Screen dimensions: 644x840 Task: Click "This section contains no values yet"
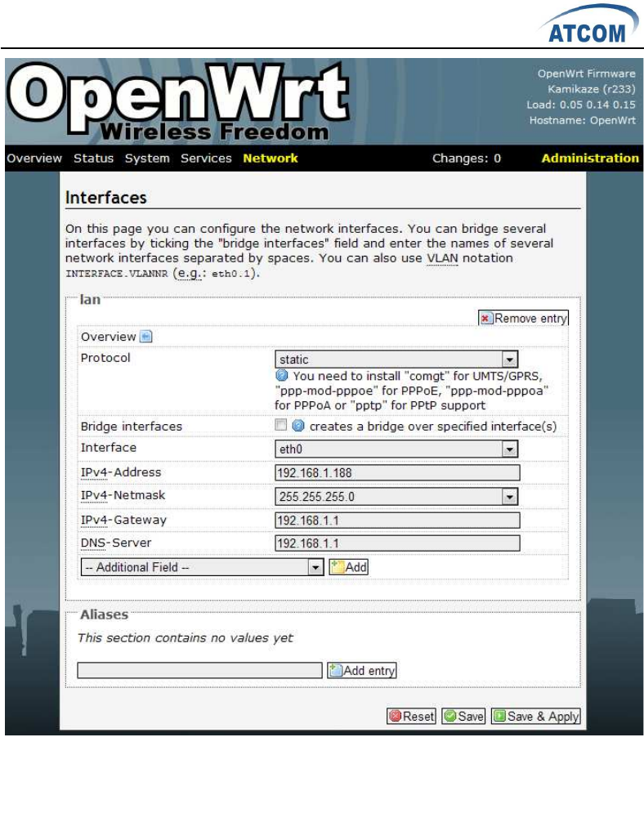coord(186,638)
